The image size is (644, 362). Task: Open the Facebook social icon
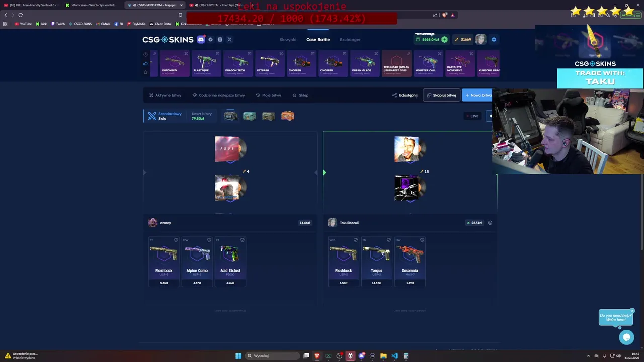[x=211, y=39]
